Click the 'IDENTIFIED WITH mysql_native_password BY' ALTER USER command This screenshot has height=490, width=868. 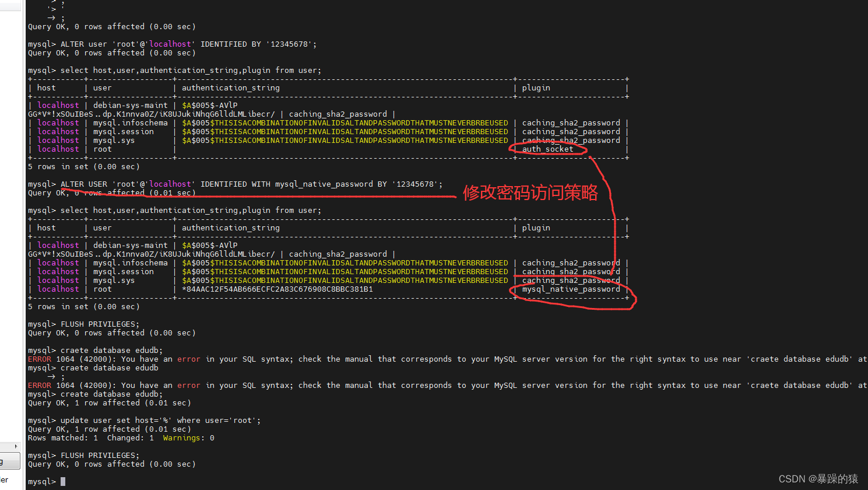pos(252,184)
